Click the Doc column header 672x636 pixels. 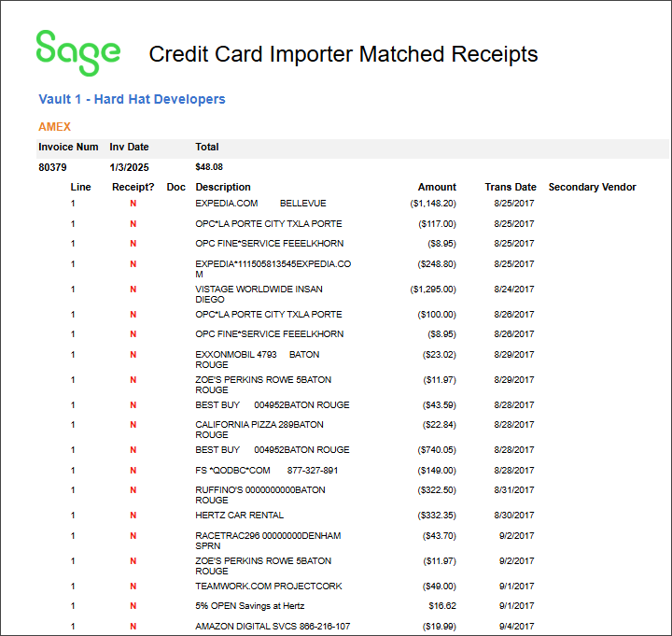[176, 187]
